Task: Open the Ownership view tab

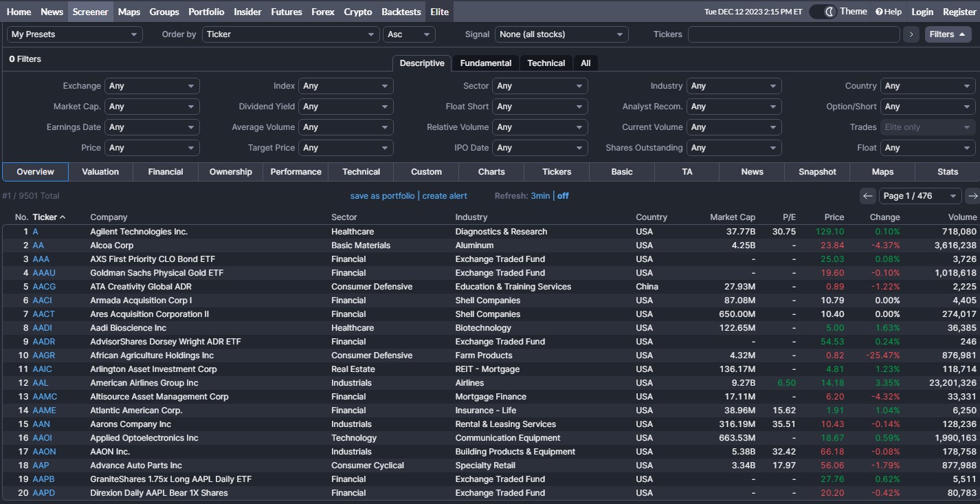Action: point(231,172)
